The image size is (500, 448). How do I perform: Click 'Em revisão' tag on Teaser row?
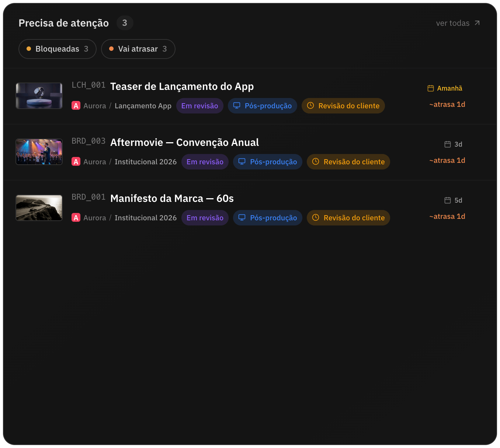point(200,106)
